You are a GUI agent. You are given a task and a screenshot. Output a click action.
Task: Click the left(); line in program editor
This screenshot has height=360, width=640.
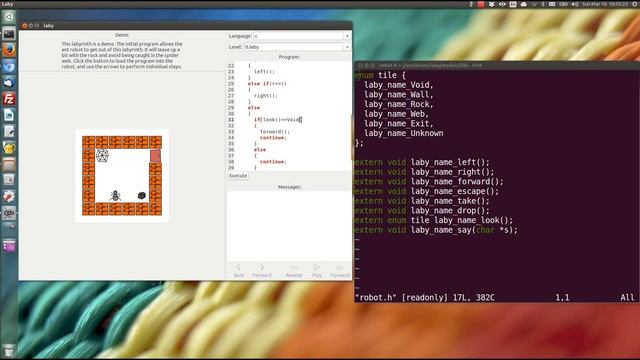[264, 71]
